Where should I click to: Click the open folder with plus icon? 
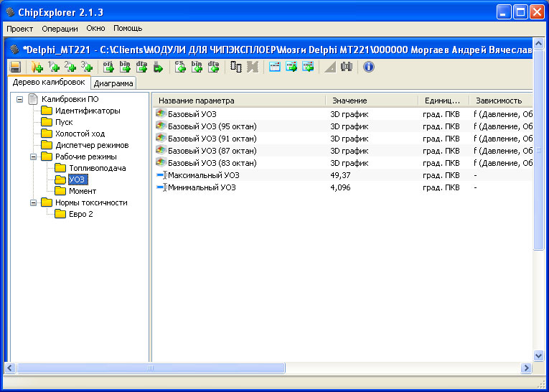[36, 67]
